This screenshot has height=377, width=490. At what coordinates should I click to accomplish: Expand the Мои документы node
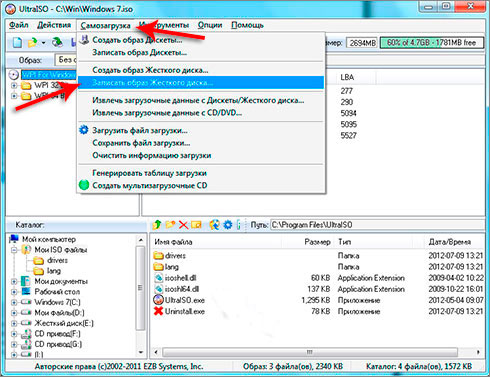click(x=14, y=282)
